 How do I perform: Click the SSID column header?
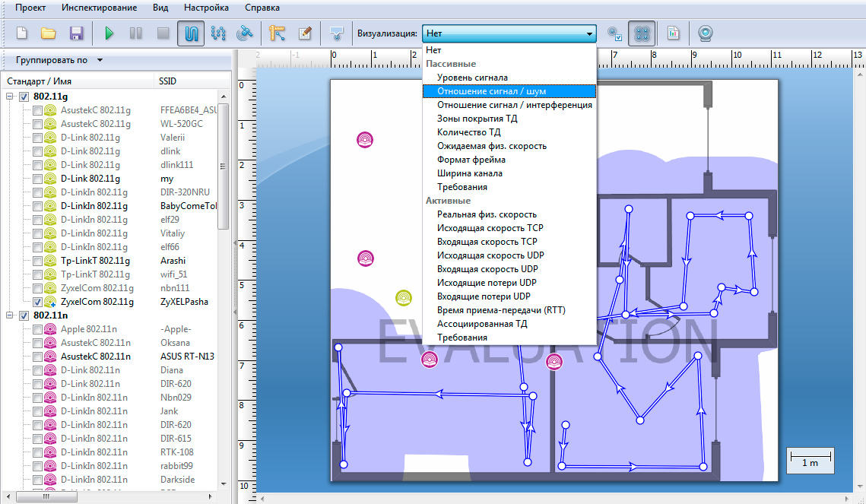click(167, 81)
